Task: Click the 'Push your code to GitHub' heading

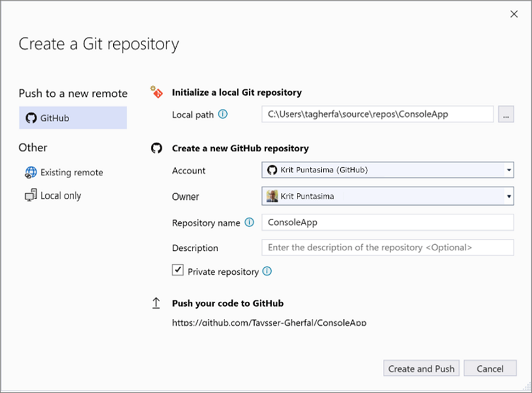Action: 228,303
